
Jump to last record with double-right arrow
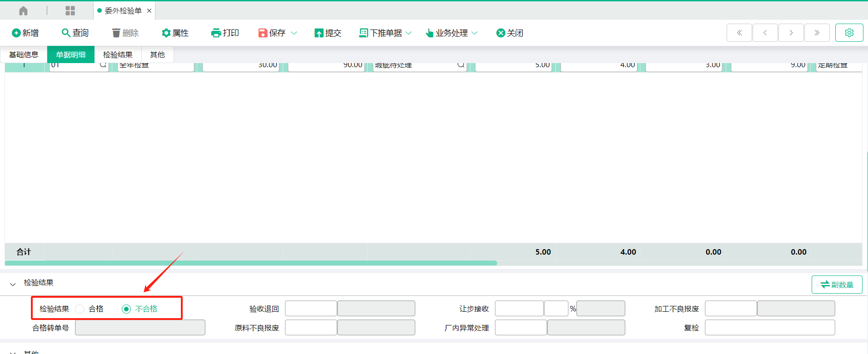tap(817, 33)
